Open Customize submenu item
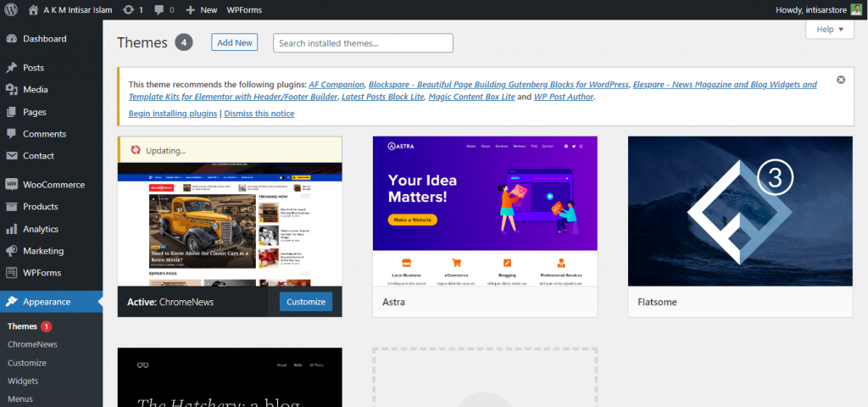Viewport: 868px width, 407px height. tap(26, 363)
